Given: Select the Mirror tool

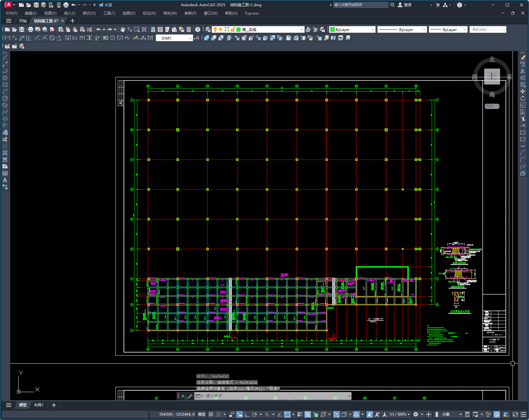Looking at the screenshot, I should (523, 71).
